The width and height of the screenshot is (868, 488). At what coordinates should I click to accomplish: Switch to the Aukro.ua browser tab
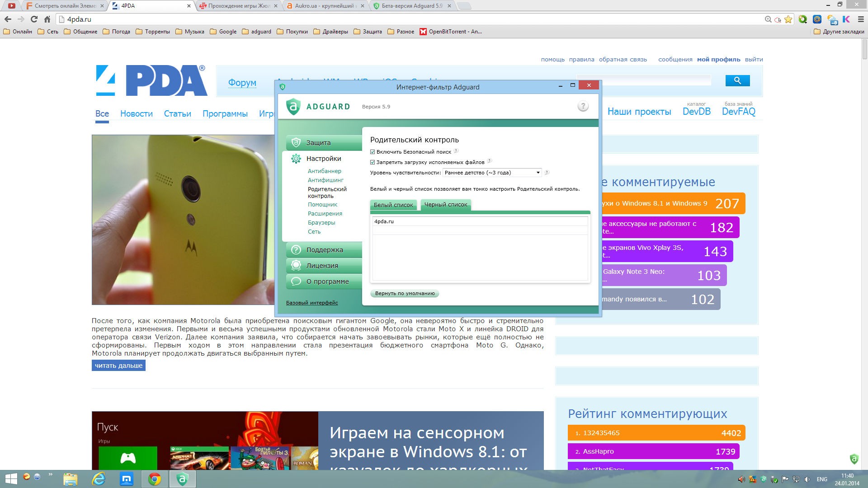tap(325, 6)
